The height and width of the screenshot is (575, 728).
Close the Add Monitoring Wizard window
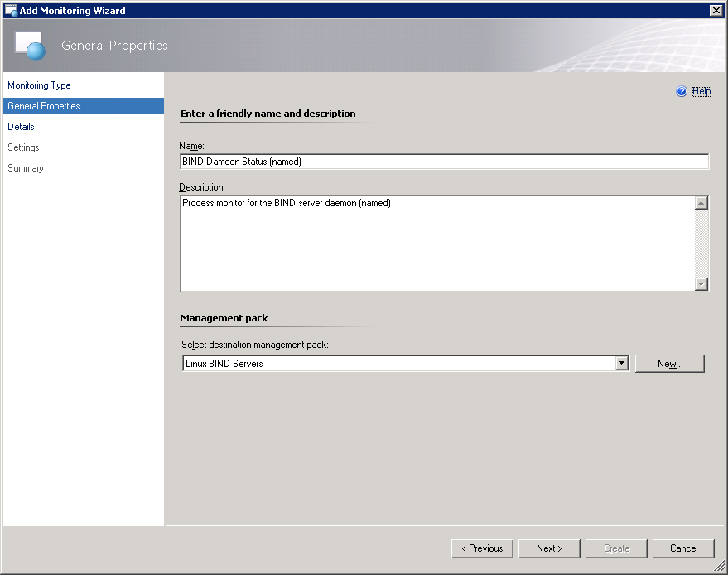716,10
